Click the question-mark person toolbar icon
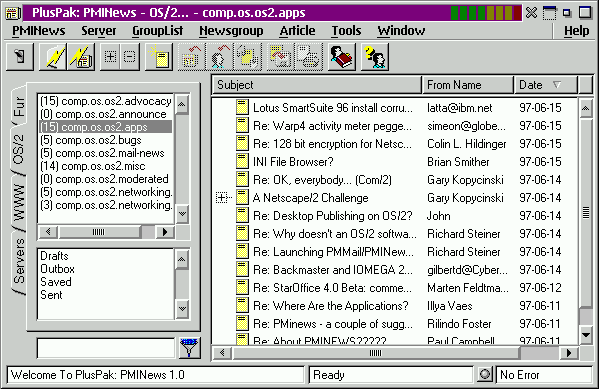Screen dimensions: 599x389 point(375,57)
